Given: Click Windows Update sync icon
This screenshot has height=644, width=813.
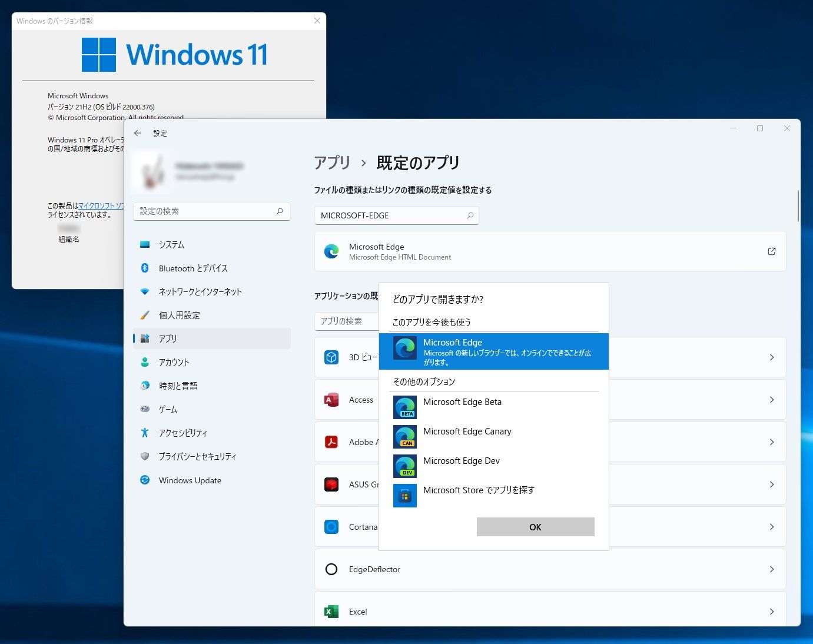Looking at the screenshot, I should pyautogui.click(x=145, y=480).
